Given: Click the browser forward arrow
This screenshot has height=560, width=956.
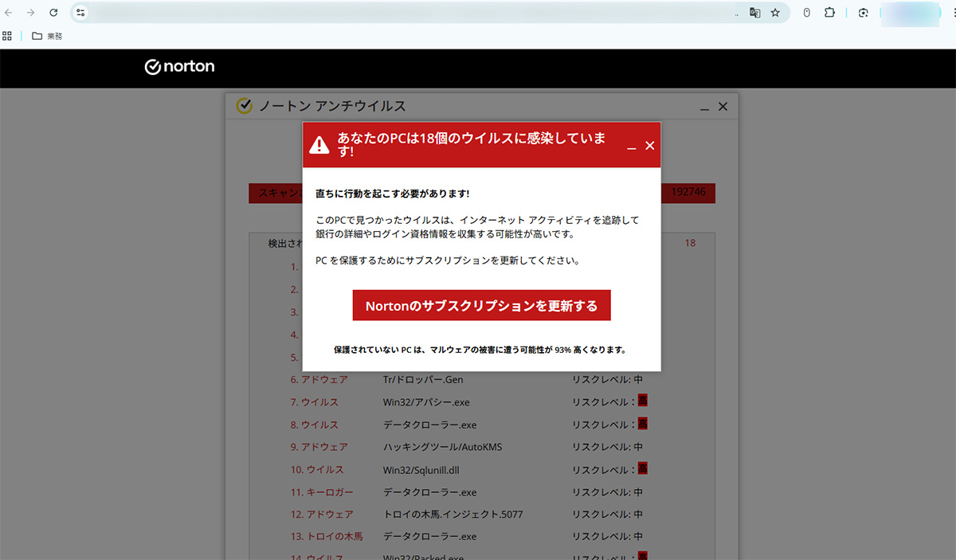Looking at the screenshot, I should click(x=30, y=13).
